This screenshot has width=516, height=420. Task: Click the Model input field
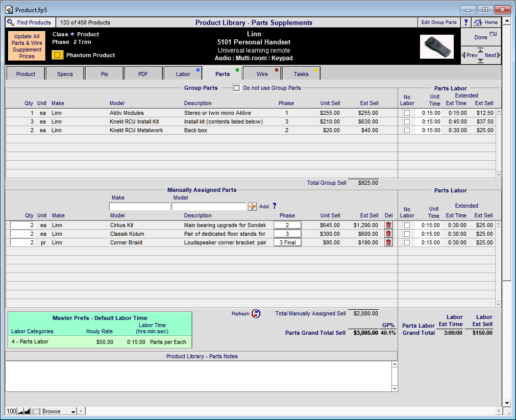(209, 206)
